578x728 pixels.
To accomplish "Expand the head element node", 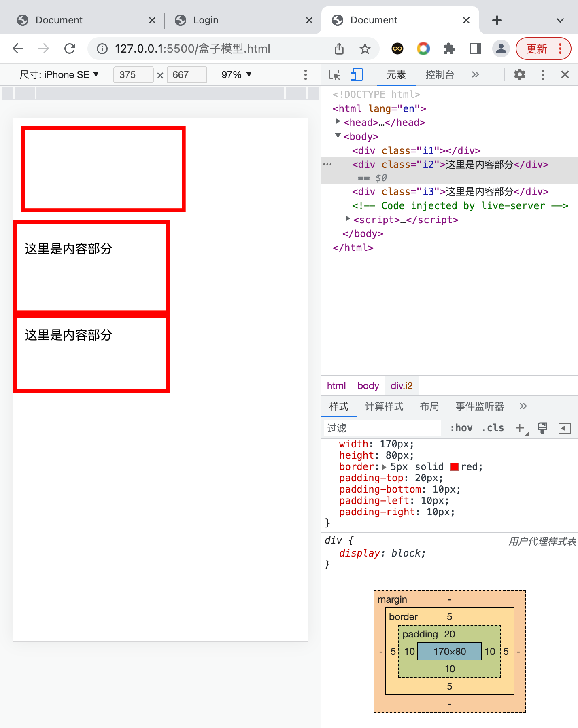I will pos(338,121).
